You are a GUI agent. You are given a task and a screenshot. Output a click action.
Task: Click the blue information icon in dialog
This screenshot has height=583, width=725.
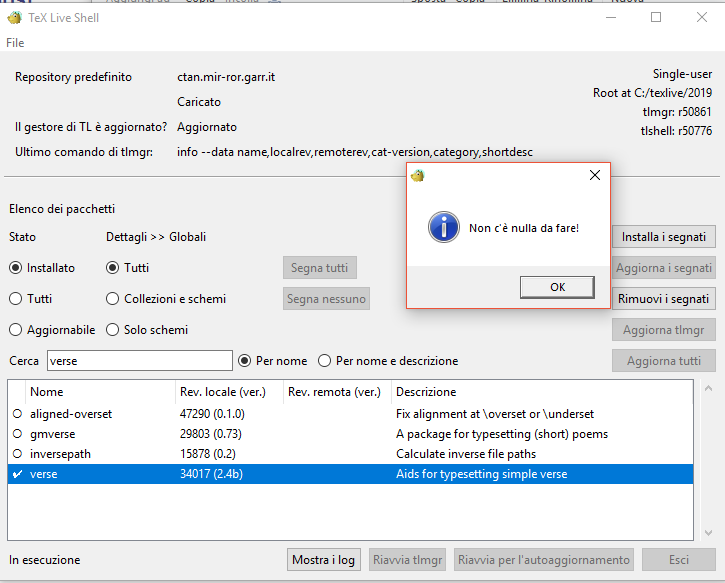coord(444,227)
